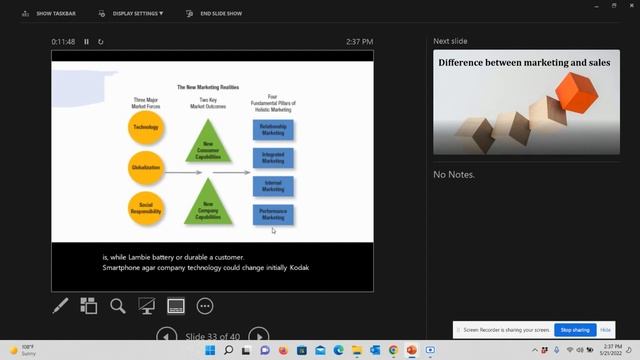Switch to PowerPoint on the taskbar
Viewport: 640px width, 360px height.
(411, 350)
